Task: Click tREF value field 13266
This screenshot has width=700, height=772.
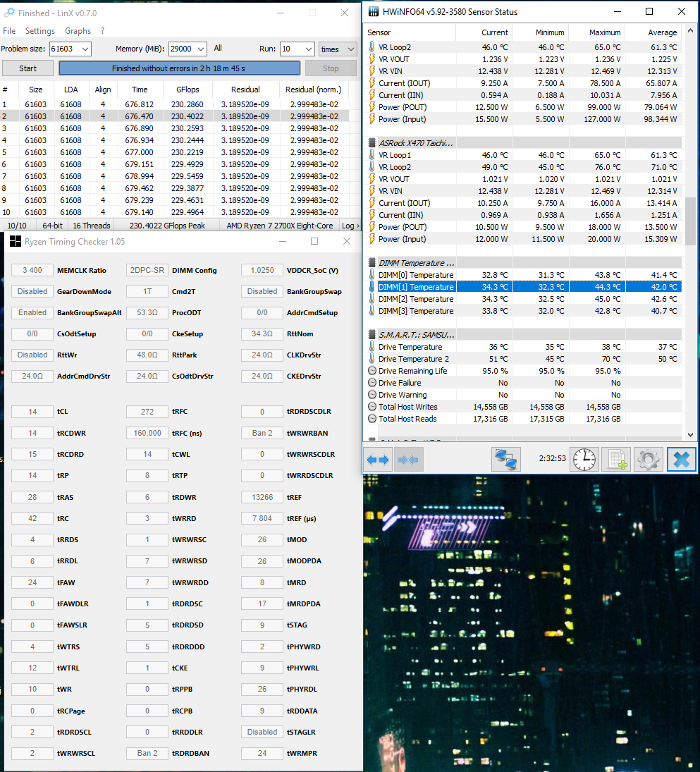Action: 262,497
